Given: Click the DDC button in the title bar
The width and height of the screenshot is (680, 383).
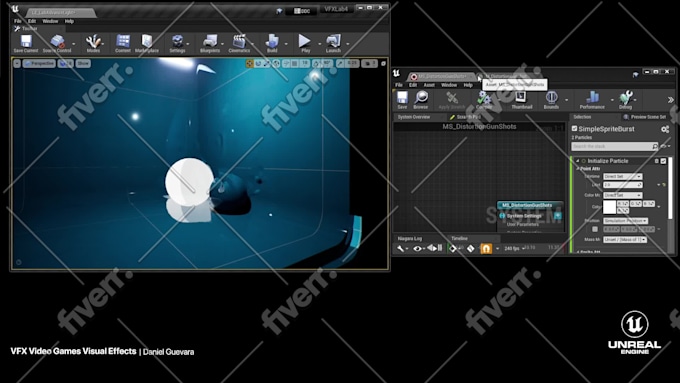Looking at the screenshot, I should click(302, 11).
